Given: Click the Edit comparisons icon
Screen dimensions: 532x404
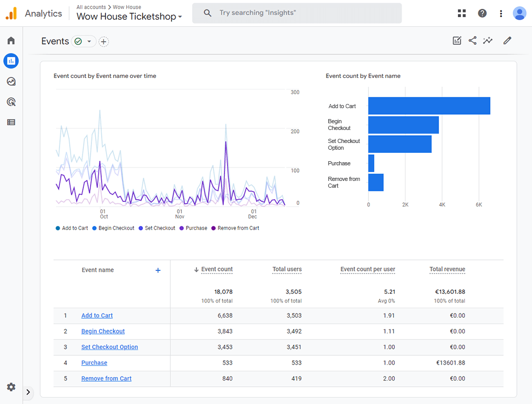Looking at the screenshot, I should 457,41.
